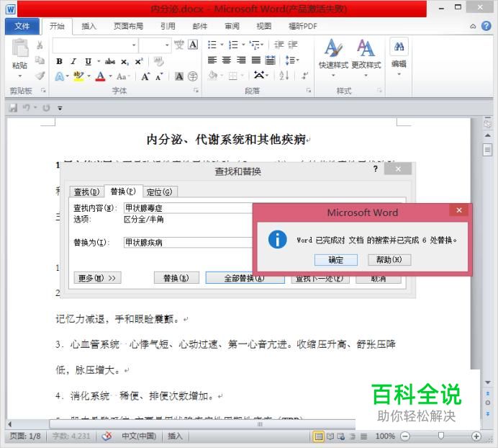Align paragraph text left
Viewport: 498px width, 448px height.
point(212,60)
